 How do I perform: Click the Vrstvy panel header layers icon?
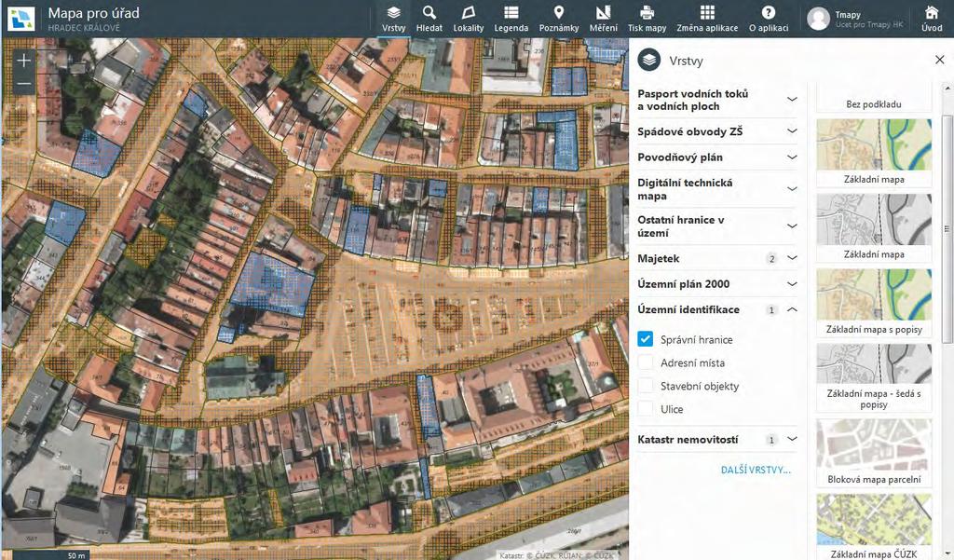pos(649,61)
